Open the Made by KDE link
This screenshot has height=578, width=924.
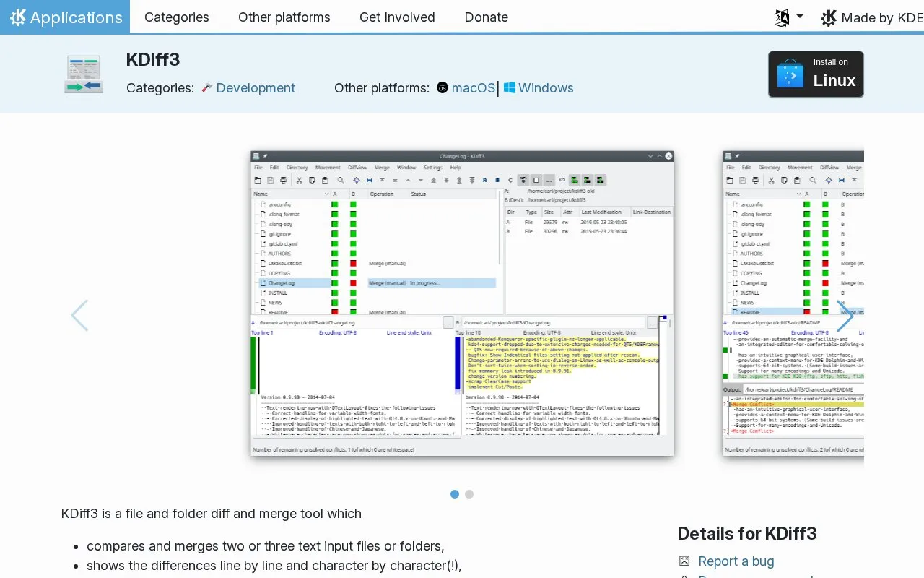click(x=872, y=17)
